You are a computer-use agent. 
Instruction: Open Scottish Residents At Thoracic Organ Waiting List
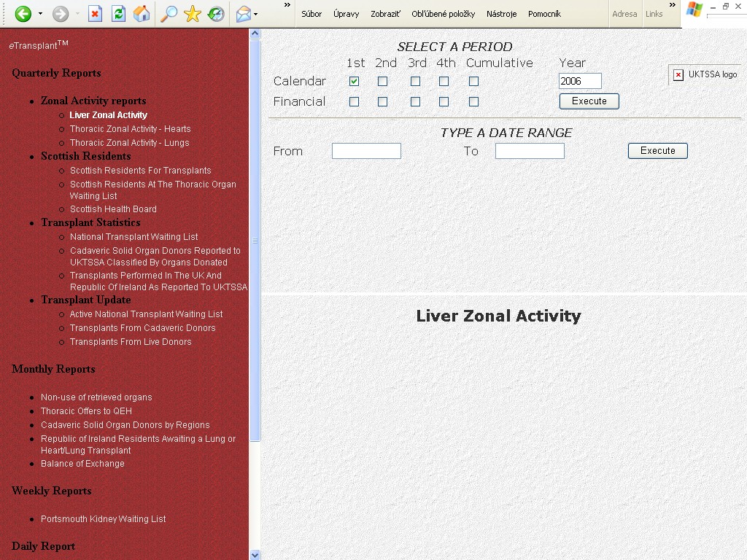153,190
